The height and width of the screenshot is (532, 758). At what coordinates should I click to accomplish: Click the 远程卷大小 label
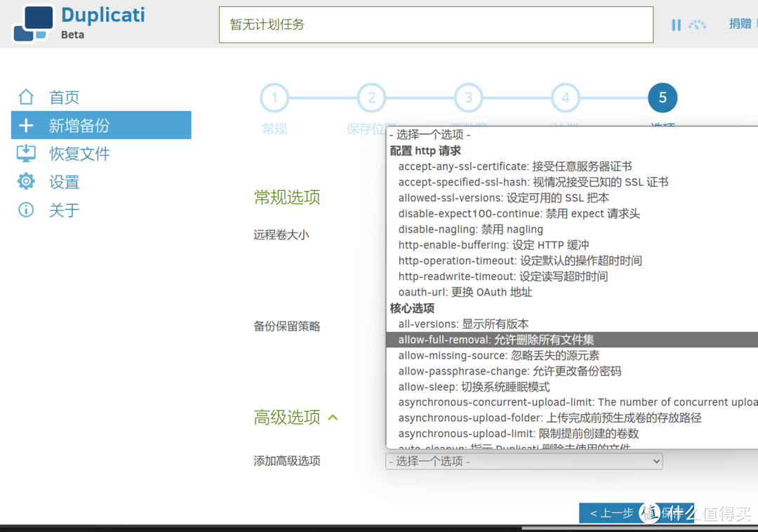(281, 235)
